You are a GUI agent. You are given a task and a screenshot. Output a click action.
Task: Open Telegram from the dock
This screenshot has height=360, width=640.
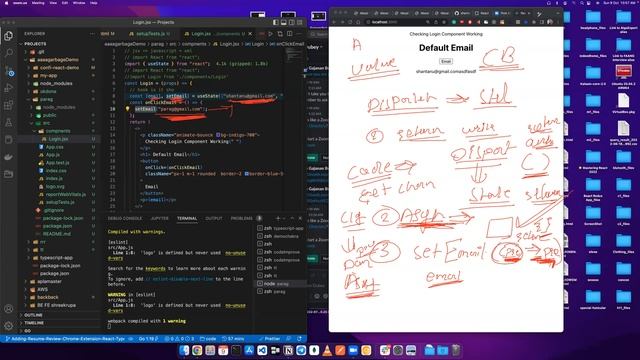coord(301,350)
